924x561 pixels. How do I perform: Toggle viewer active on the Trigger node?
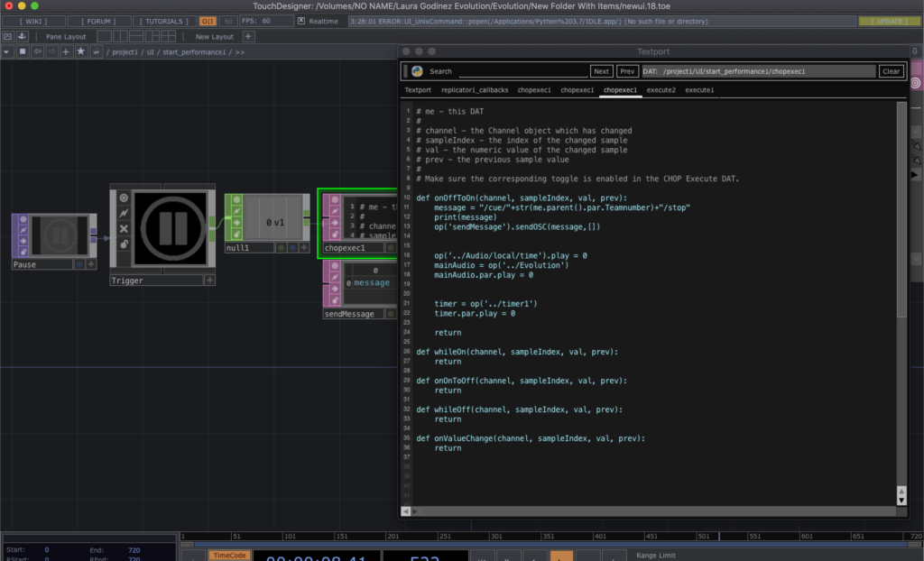[x=124, y=198]
